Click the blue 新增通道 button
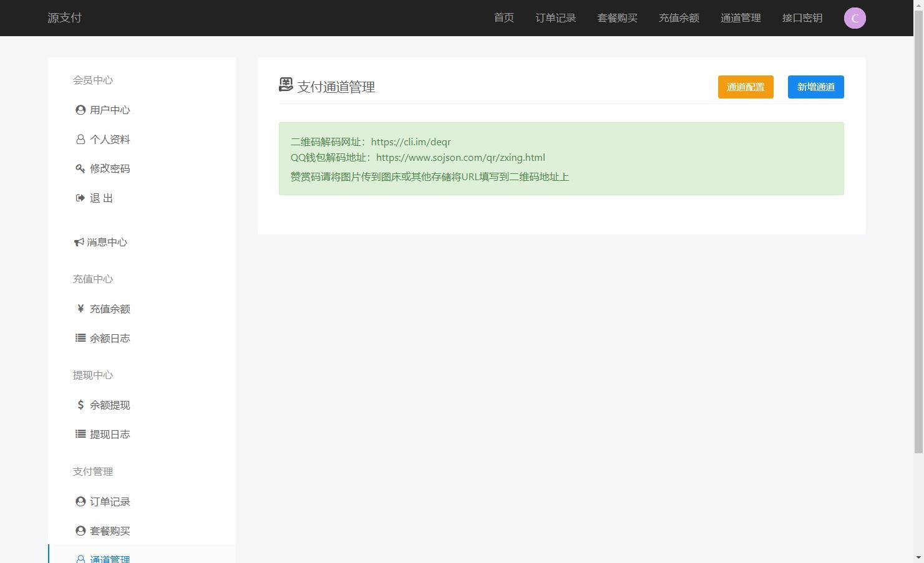Viewport: 924px width, 563px height. (816, 87)
